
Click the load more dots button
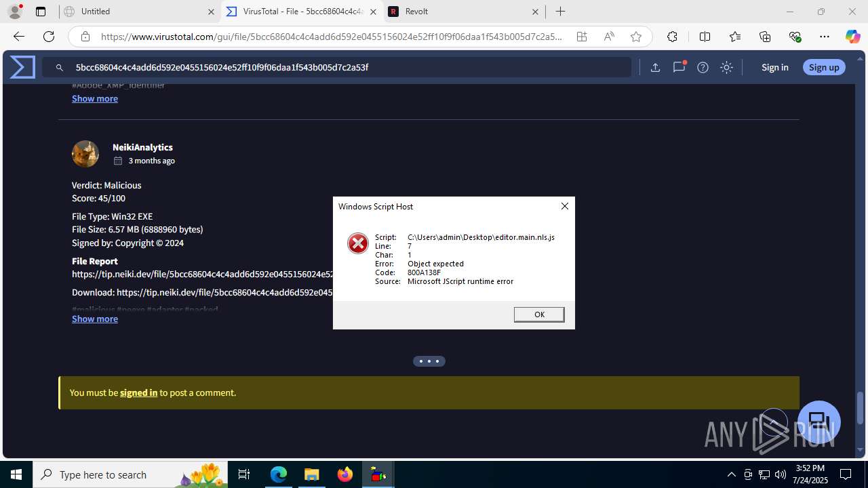point(429,361)
